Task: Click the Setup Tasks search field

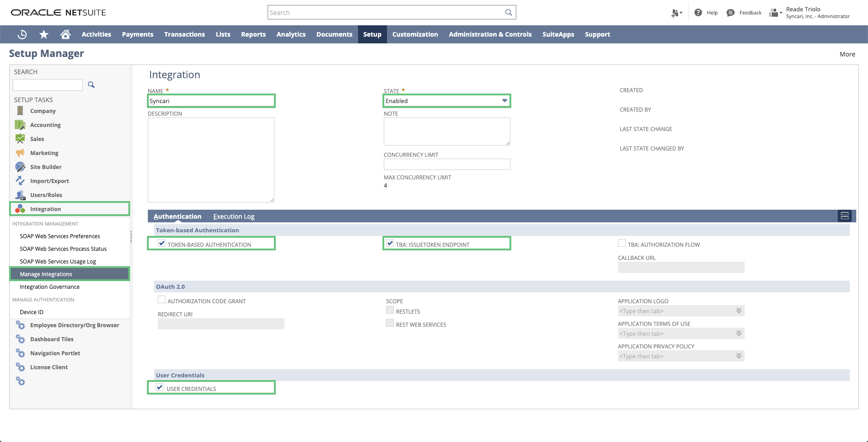Action: [x=47, y=85]
